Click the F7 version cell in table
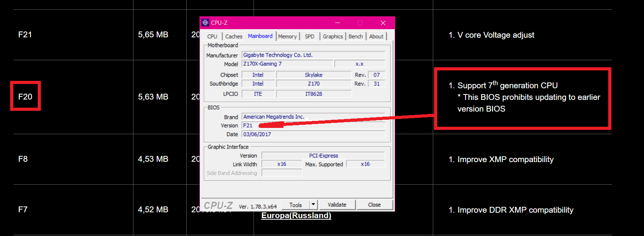Viewport: 644px width, 236px height. coord(23,210)
